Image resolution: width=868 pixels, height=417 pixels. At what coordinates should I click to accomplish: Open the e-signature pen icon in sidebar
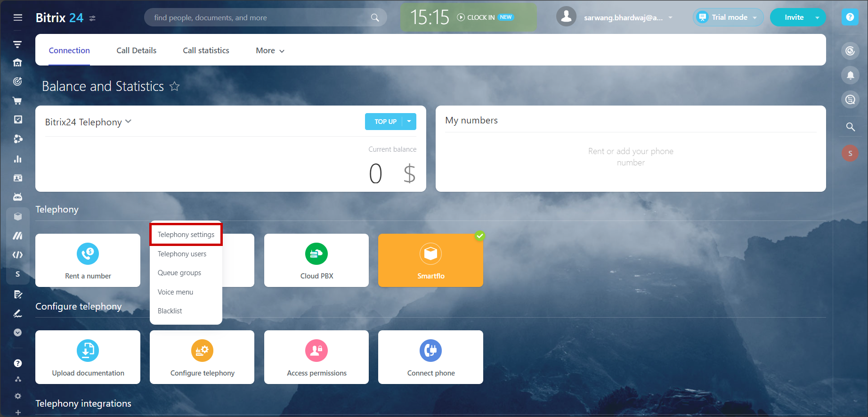(17, 313)
